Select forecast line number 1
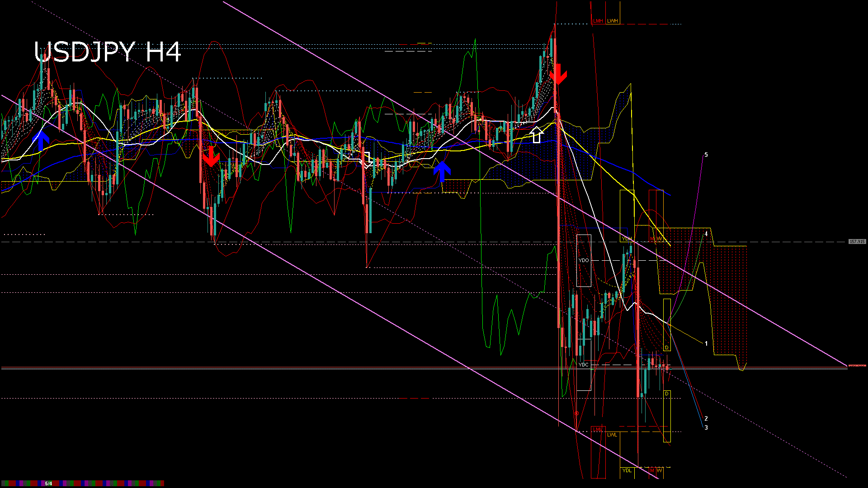This screenshot has height=488, width=868. [706, 343]
